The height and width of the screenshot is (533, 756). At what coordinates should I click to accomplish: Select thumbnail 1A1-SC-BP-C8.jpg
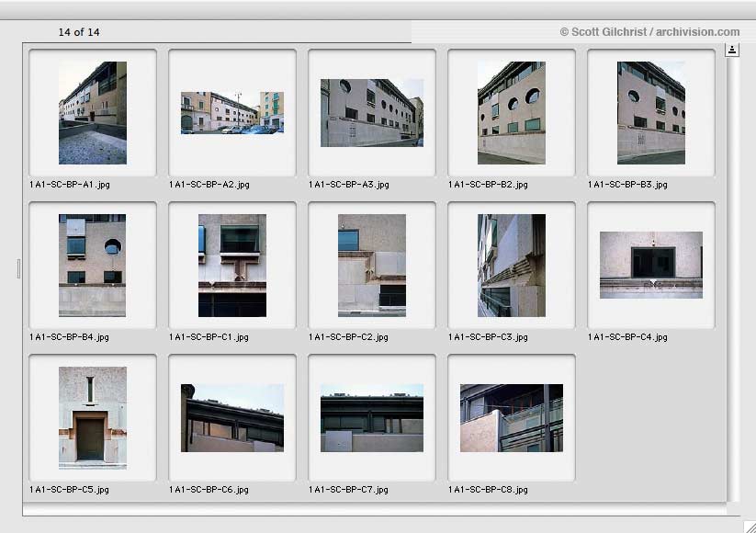512,418
